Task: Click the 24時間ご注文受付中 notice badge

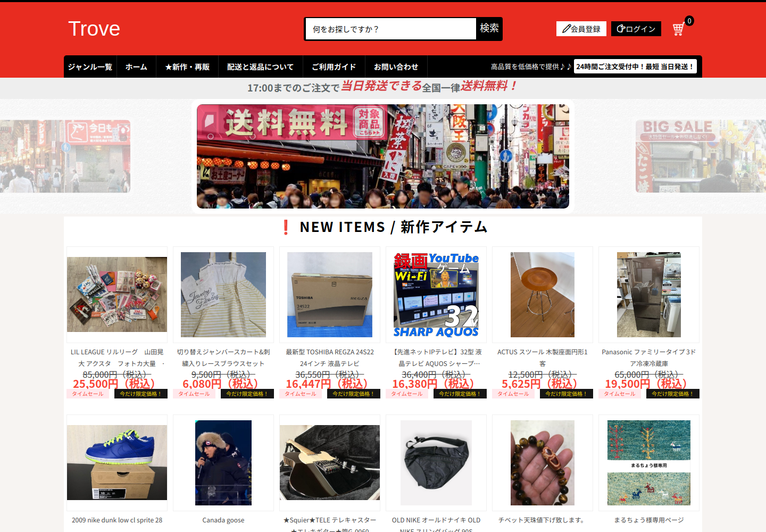Action: 635,66
